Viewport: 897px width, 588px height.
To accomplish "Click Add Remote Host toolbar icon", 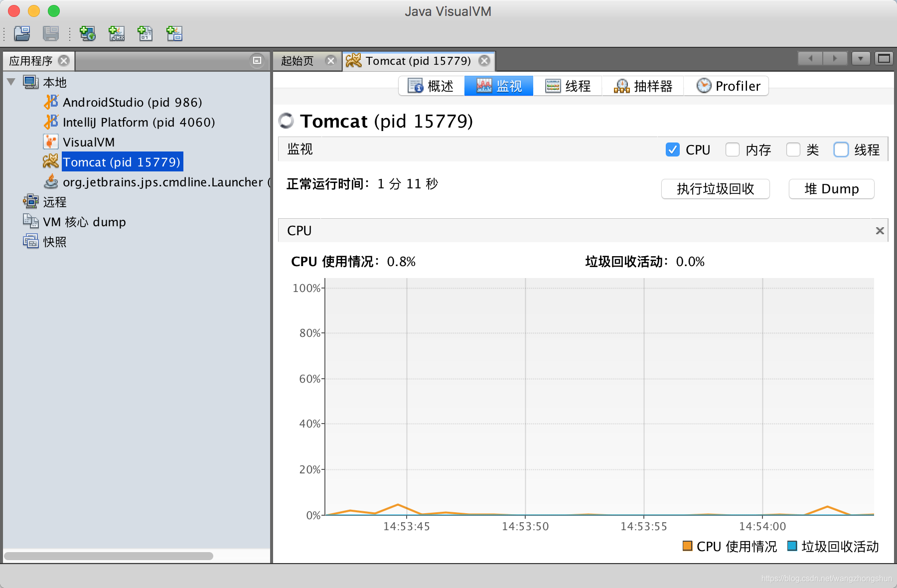I will pyautogui.click(x=88, y=33).
